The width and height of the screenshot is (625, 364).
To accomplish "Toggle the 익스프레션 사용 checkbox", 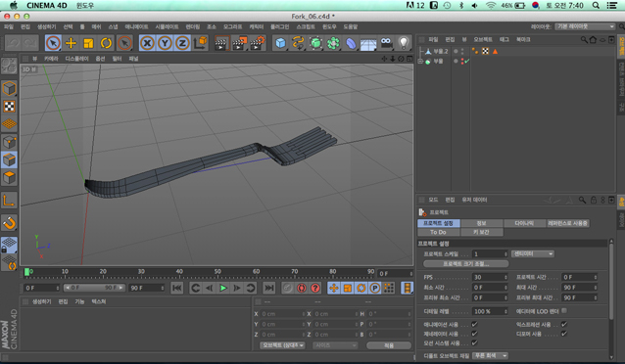I will pyautogui.click(x=564, y=324).
